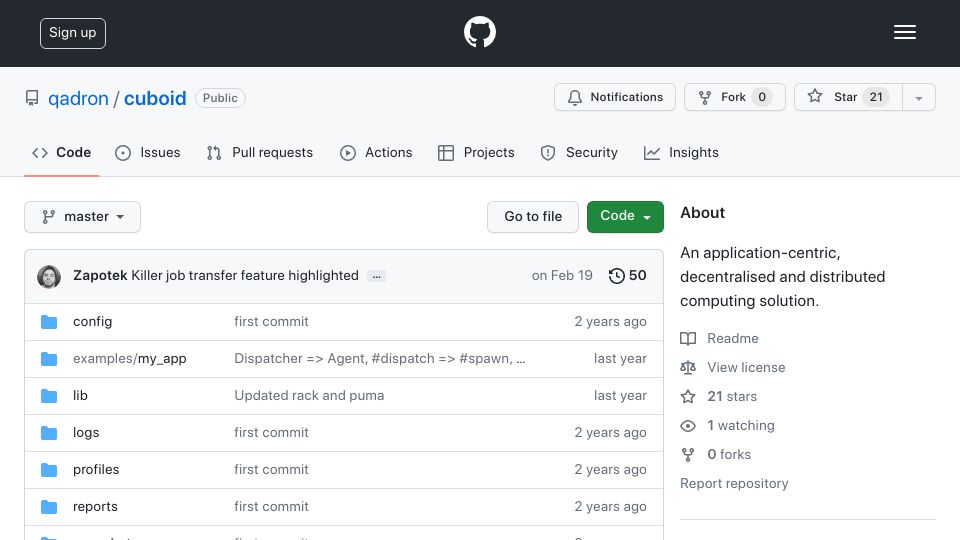
Task: Click the reports folder icon
Action: [x=49, y=507]
